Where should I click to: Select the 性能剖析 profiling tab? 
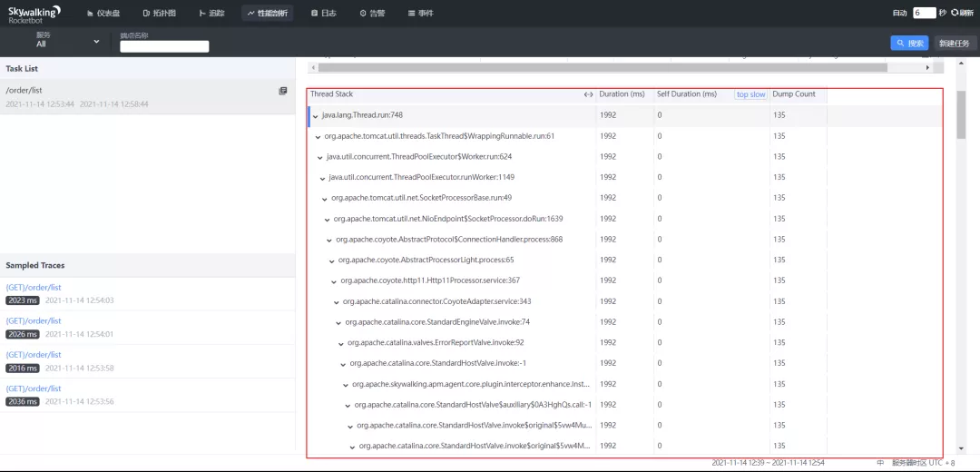[268, 13]
